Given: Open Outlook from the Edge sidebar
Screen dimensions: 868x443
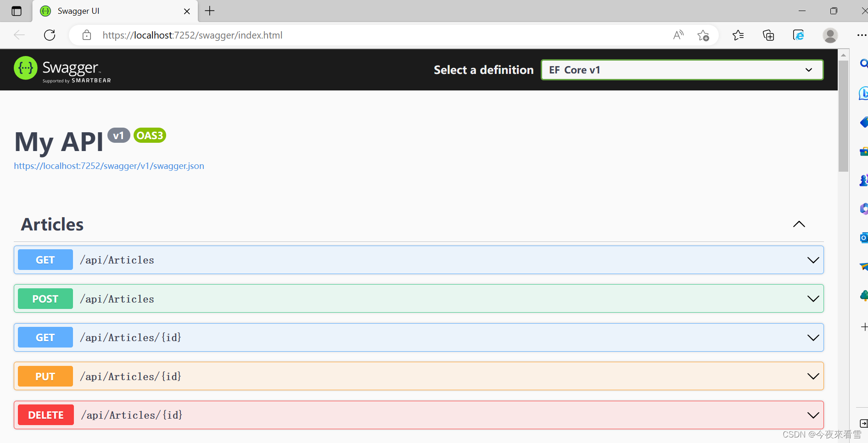Looking at the screenshot, I should [863, 237].
